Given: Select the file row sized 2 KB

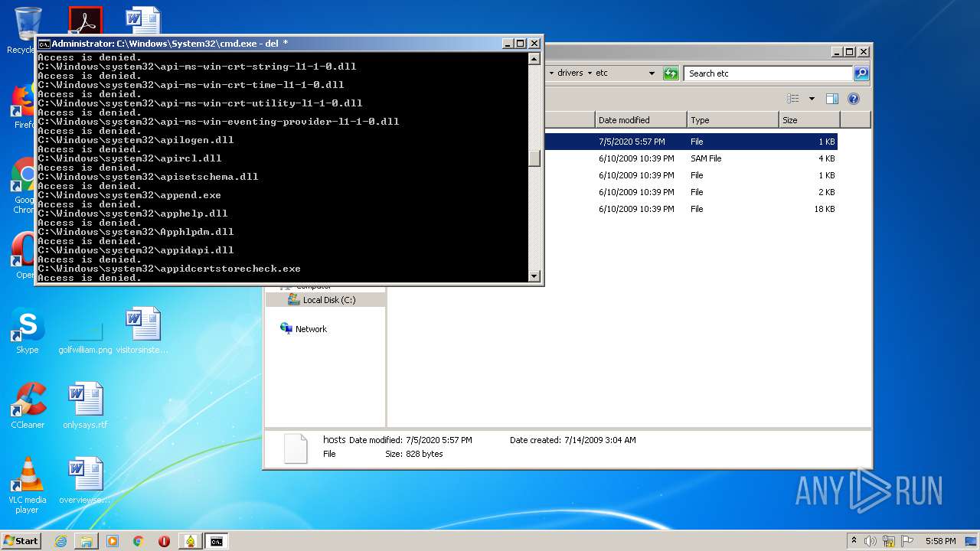Looking at the screenshot, I should (691, 192).
